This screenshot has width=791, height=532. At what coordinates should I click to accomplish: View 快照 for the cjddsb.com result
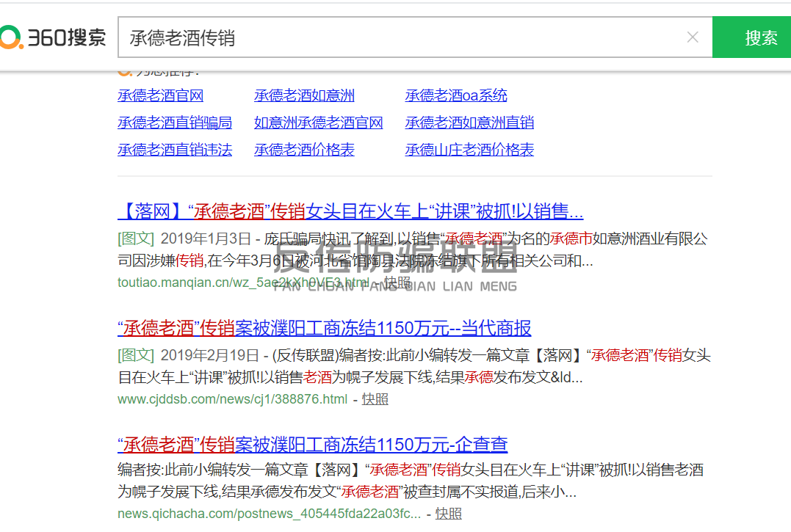pos(375,399)
